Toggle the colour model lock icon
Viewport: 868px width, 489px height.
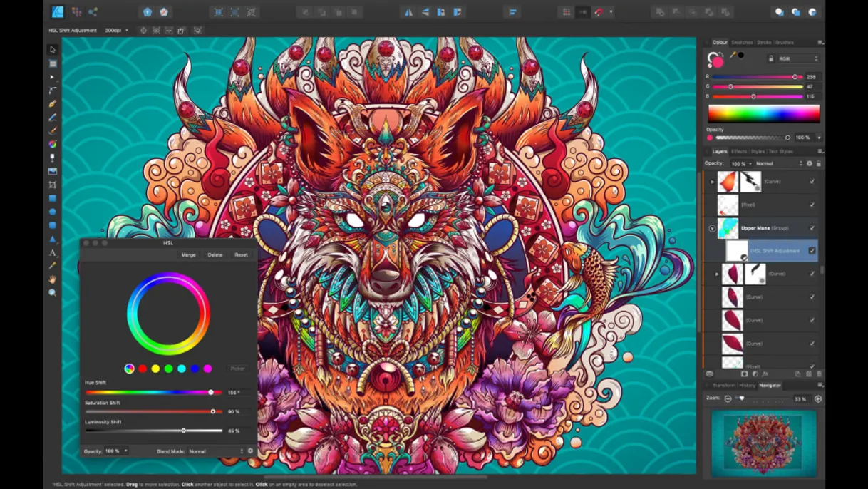(x=770, y=58)
